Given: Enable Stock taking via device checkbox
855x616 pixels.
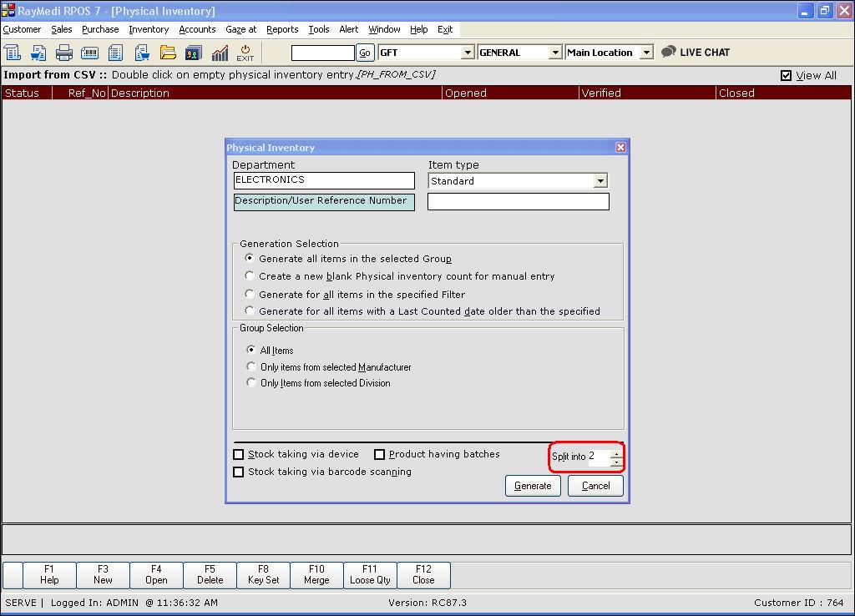Looking at the screenshot, I should click(x=239, y=455).
